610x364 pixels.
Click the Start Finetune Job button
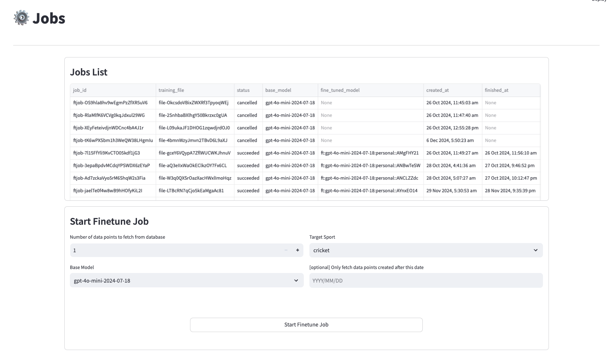306,325
